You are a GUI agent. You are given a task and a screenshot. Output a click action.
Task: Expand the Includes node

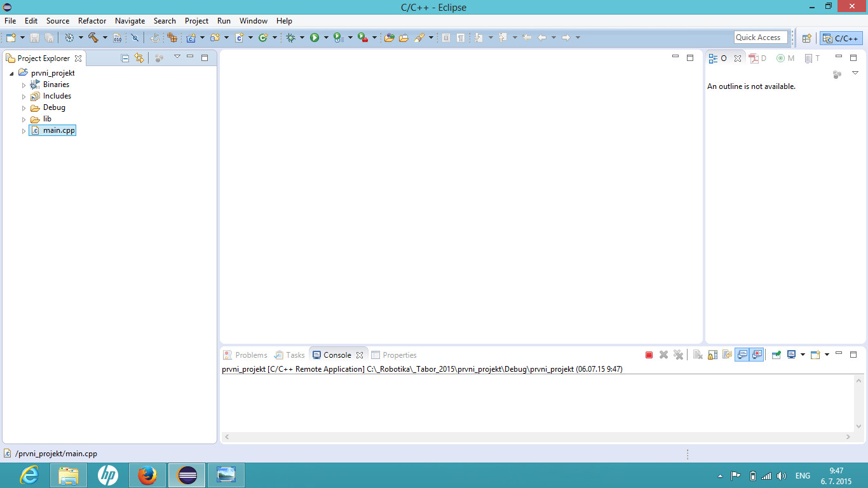(x=24, y=97)
